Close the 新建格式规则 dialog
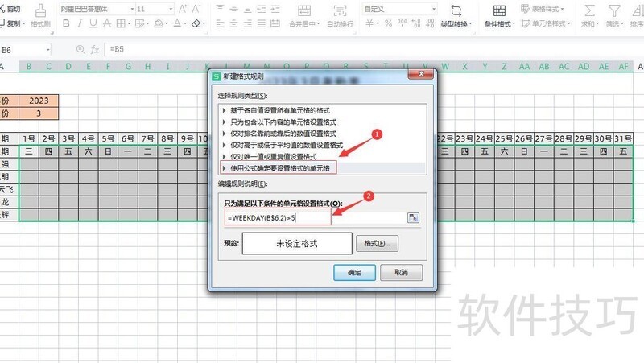 click(420, 74)
